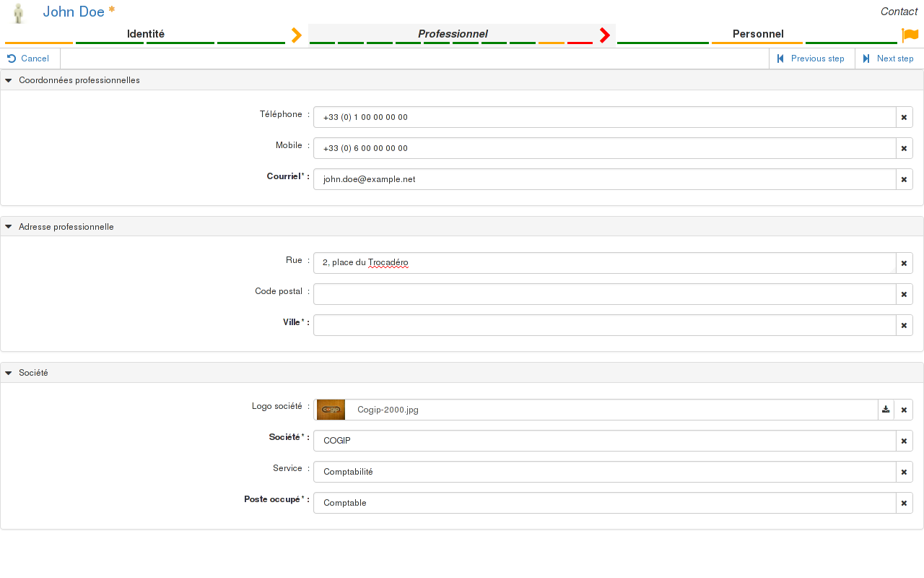
Task: Click the COGIP logo thumbnail
Action: [330, 409]
